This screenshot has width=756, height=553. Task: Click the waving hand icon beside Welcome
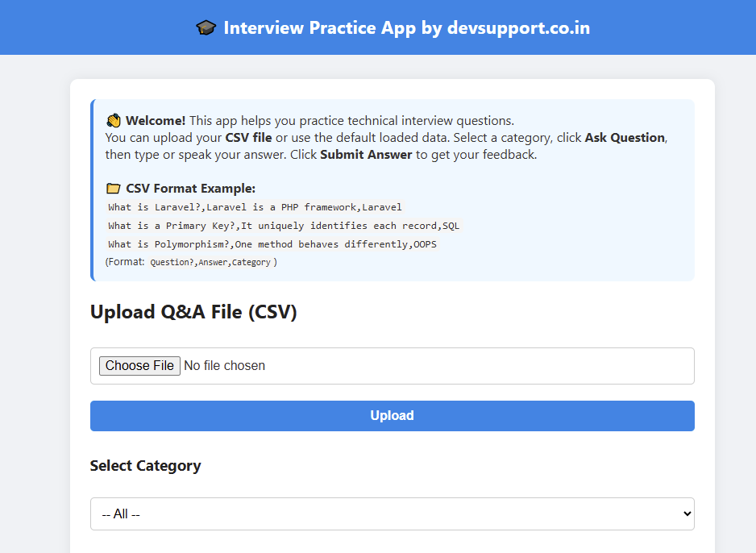pyautogui.click(x=113, y=119)
